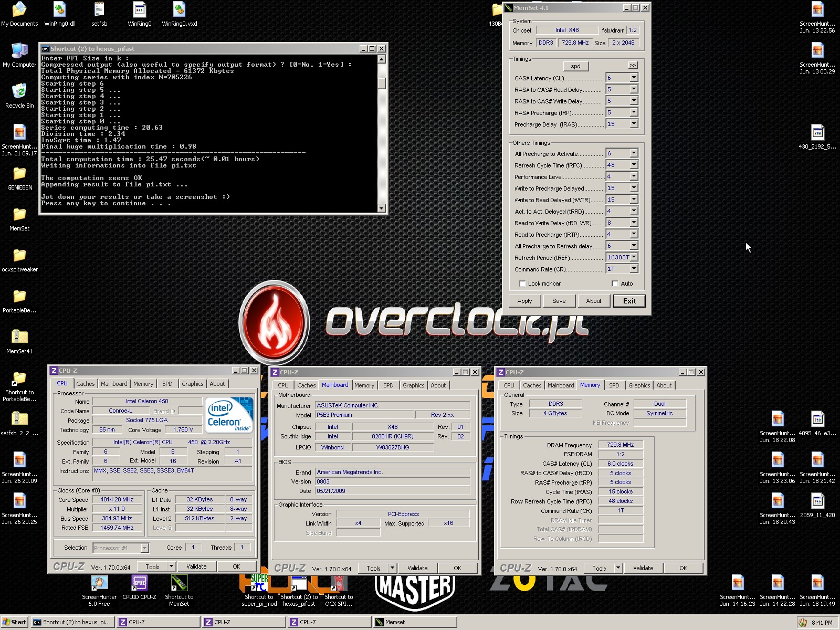Click console scrollbar thumb
840x630 pixels.
pos(382,83)
